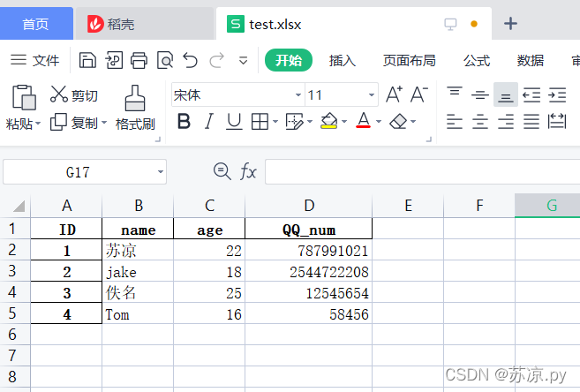Toggle underline formatting
This screenshot has width=580, height=392.
234,121
